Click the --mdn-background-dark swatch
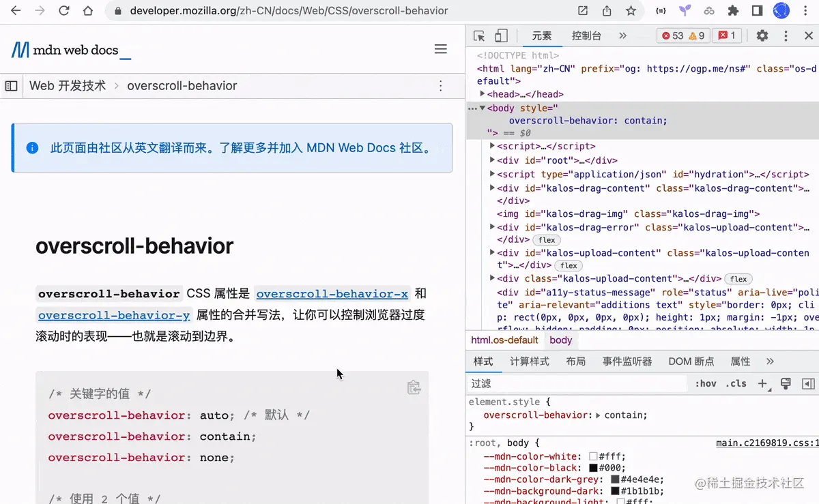The width and height of the screenshot is (819, 504). (x=615, y=491)
